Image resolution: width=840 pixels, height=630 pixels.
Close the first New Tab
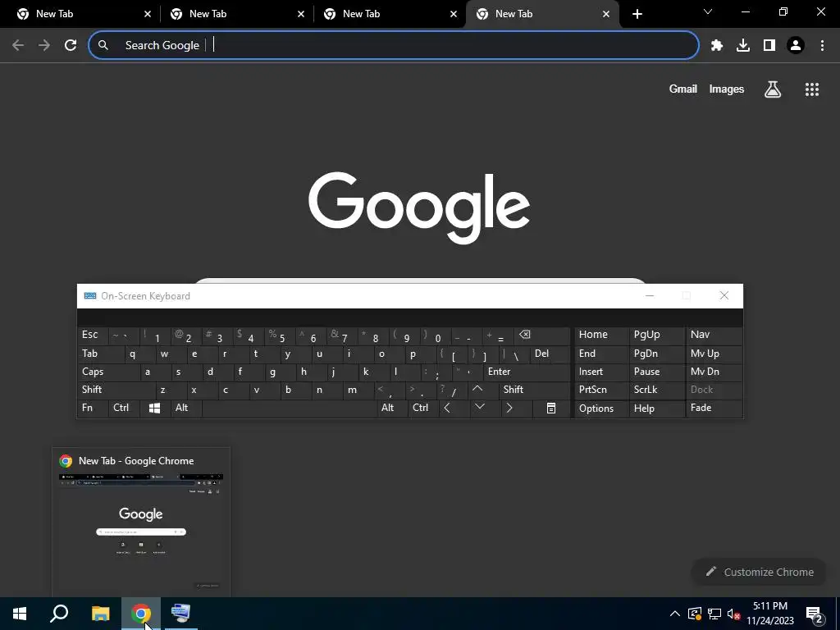148,14
